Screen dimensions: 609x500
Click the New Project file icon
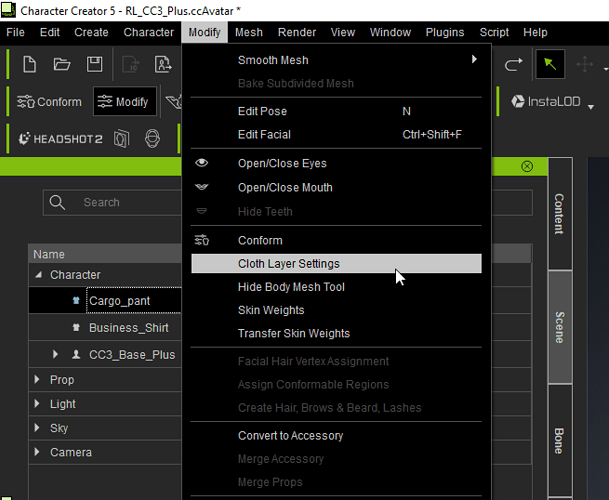point(30,64)
